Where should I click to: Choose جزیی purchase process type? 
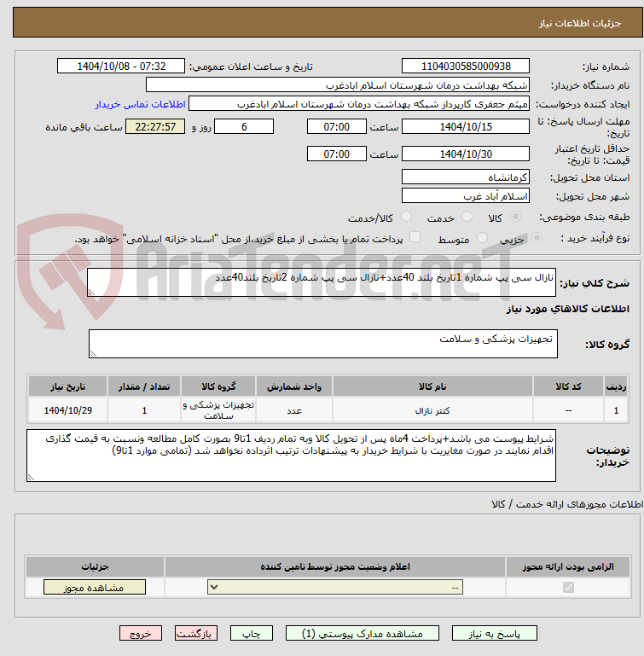click(537, 238)
